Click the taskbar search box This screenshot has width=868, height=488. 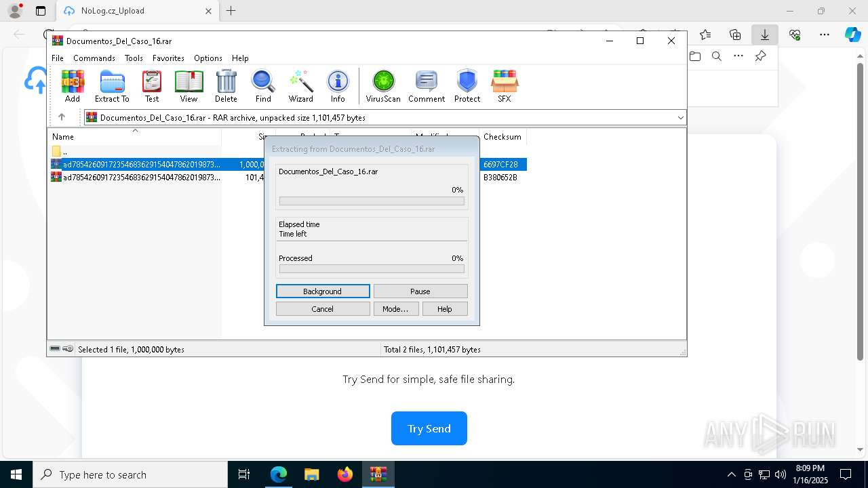130,474
